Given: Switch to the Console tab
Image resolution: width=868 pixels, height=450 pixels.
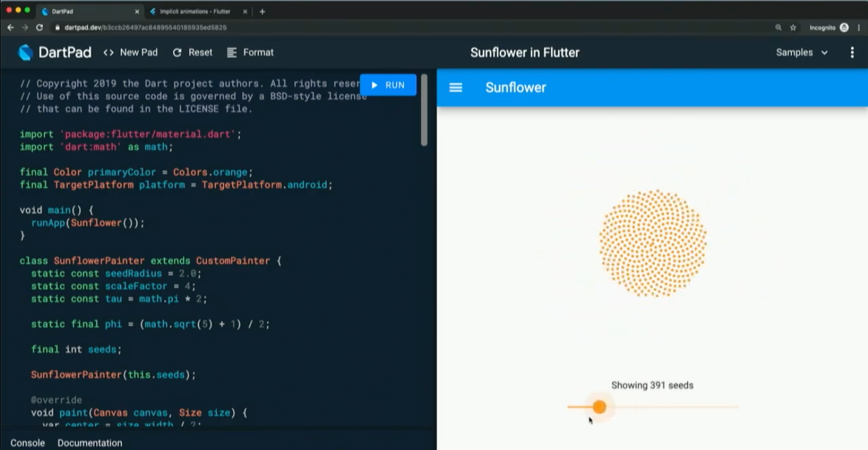Looking at the screenshot, I should tap(28, 443).
